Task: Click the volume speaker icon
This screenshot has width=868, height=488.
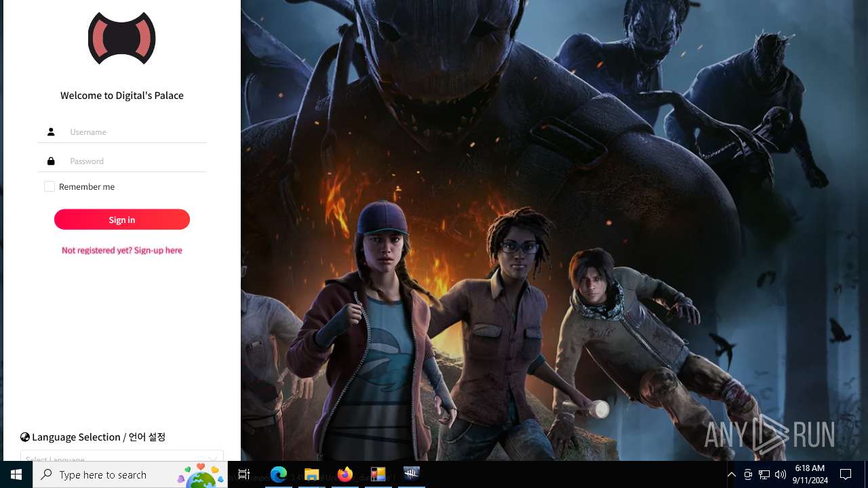Action: pos(781,474)
